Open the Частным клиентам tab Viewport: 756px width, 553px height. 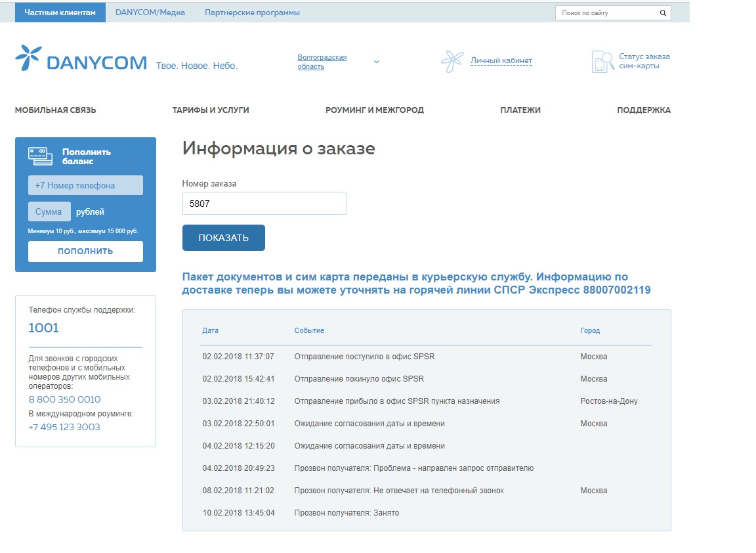tap(60, 12)
